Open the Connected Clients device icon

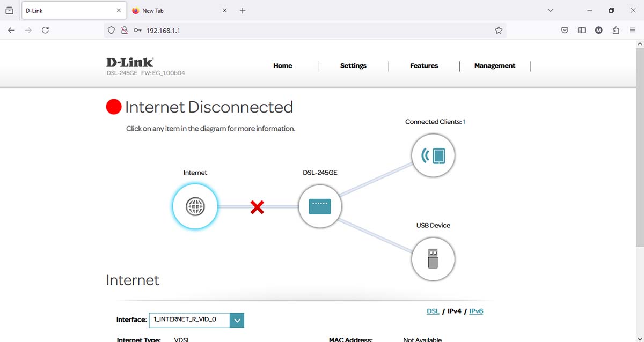tap(433, 156)
